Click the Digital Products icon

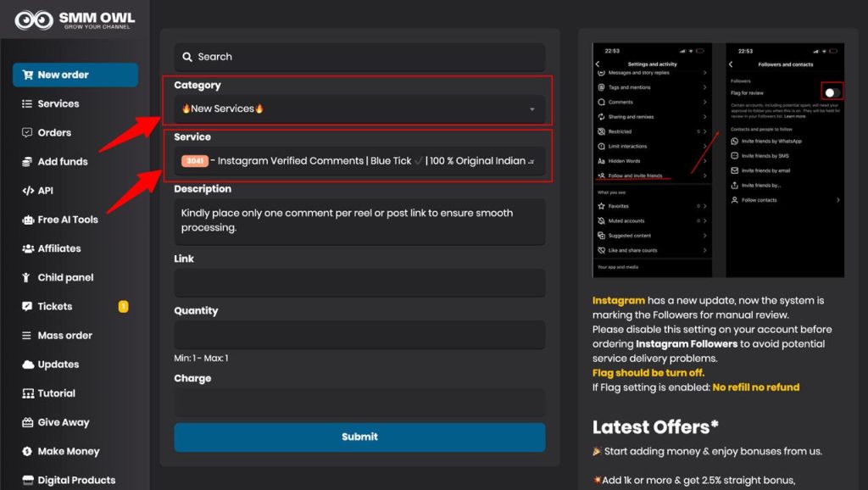click(x=28, y=480)
